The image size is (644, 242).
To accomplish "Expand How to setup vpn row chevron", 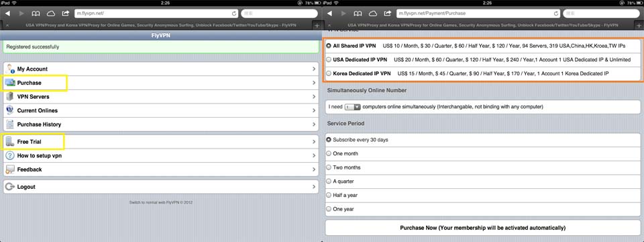I will click(314, 156).
